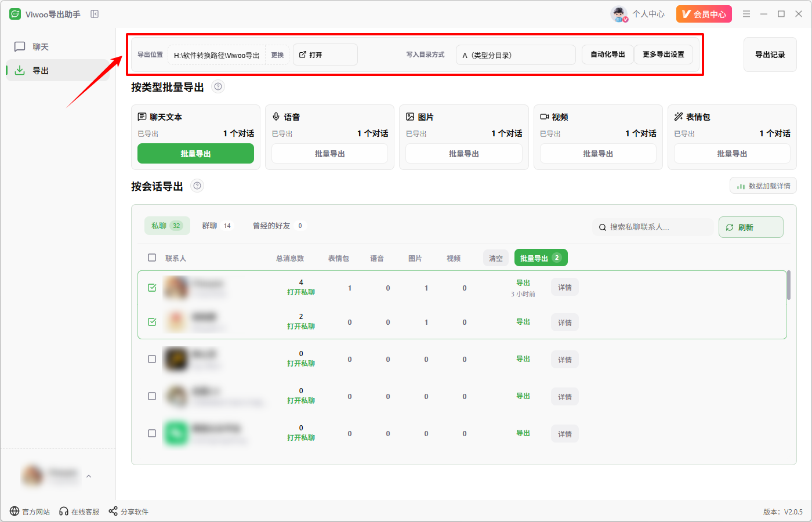This screenshot has height=522, width=812.
Task: Click 详情 in the fifth contact row
Action: 565,434
